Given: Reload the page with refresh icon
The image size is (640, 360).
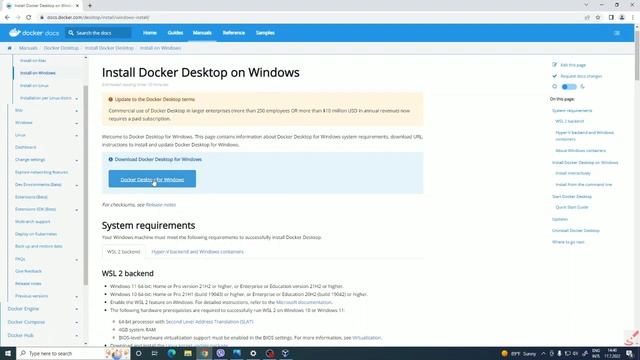Looking at the screenshot, I should click(29, 18).
